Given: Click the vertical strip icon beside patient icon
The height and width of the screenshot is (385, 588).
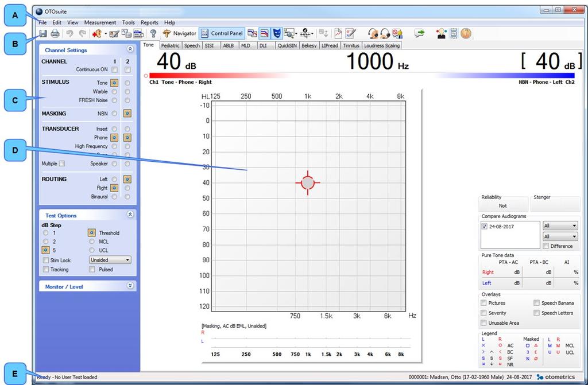Looking at the screenshot, I should (x=454, y=34).
